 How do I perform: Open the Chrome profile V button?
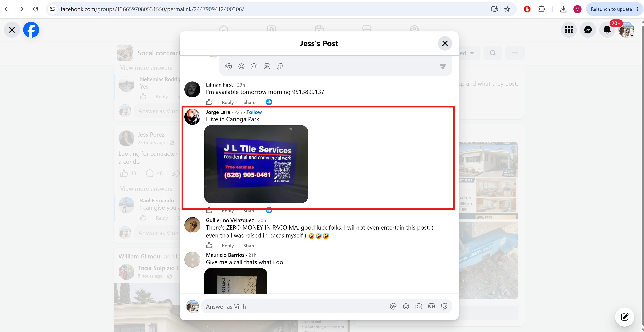[x=577, y=9]
